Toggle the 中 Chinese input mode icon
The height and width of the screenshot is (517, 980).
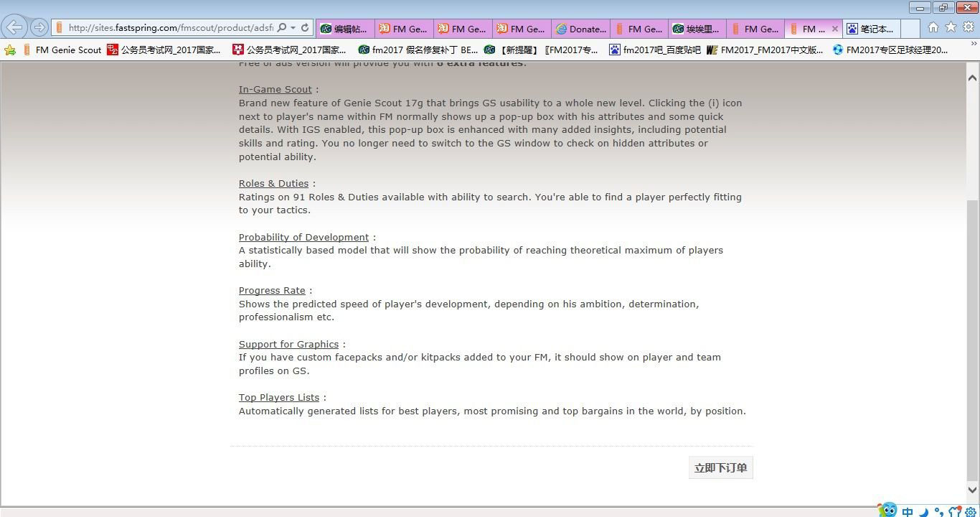[x=908, y=512]
